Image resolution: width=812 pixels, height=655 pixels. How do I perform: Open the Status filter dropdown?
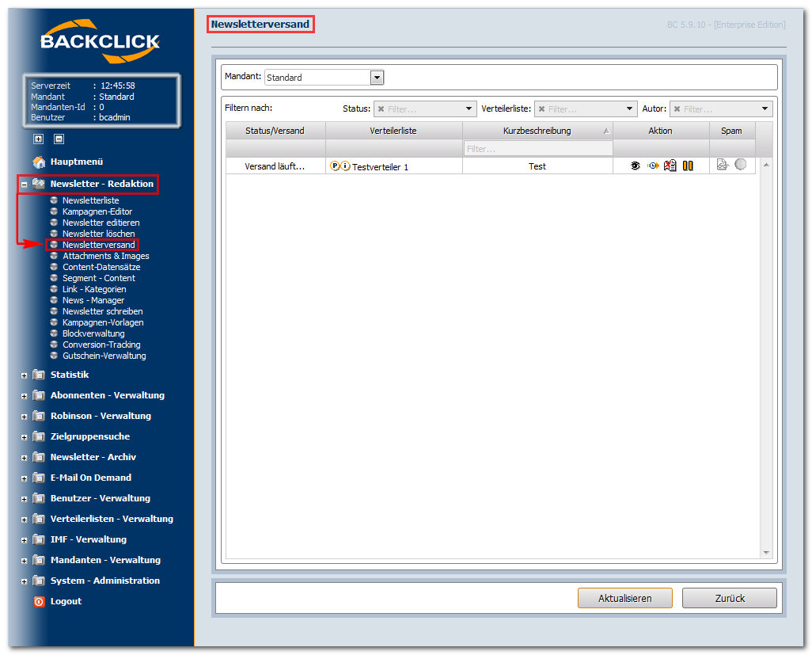click(469, 109)
